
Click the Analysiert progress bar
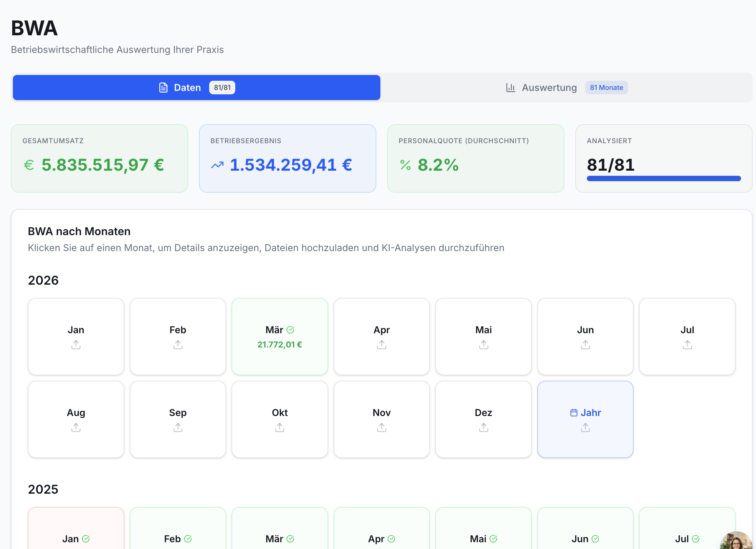pyautogui.click(x=664, y=178)
